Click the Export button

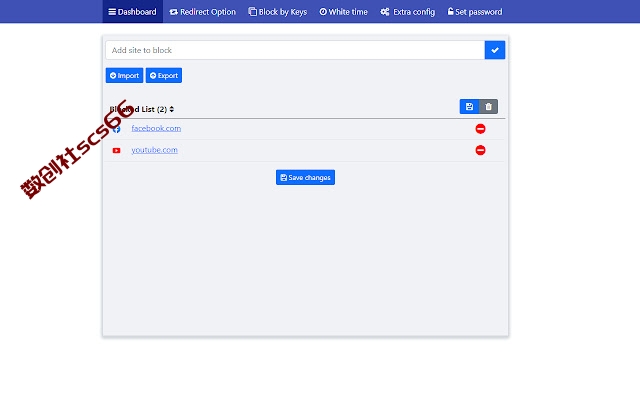click(164, 76)
